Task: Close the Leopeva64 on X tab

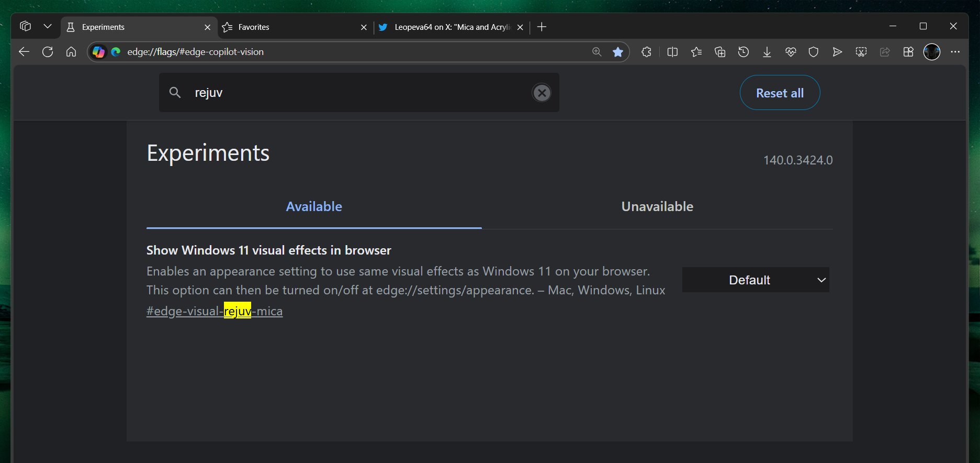Action: (x=520, y=27)
